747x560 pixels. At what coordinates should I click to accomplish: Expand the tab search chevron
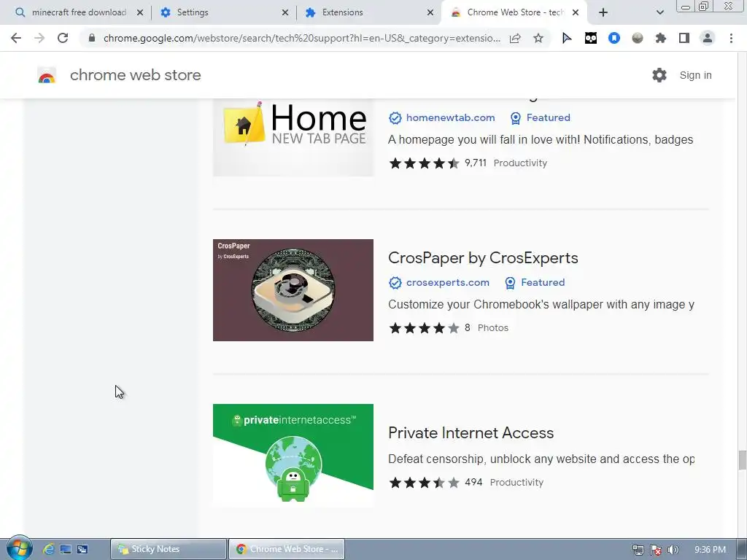tap(659, 12)
